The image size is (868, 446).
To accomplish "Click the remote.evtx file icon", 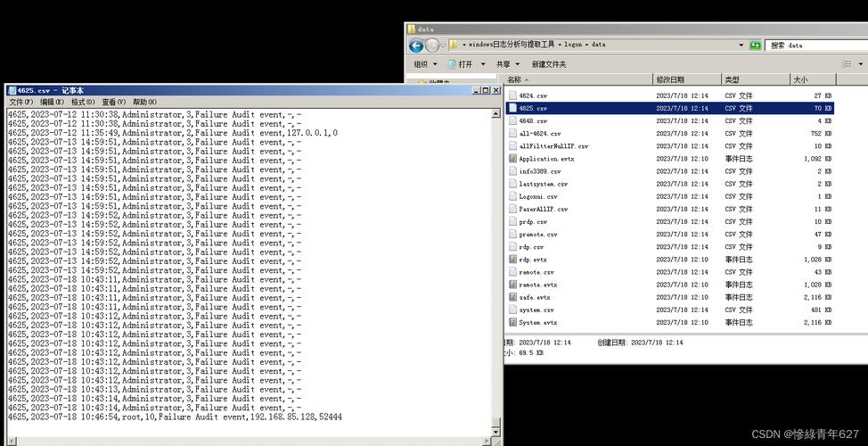I will (x=512, y=285).
